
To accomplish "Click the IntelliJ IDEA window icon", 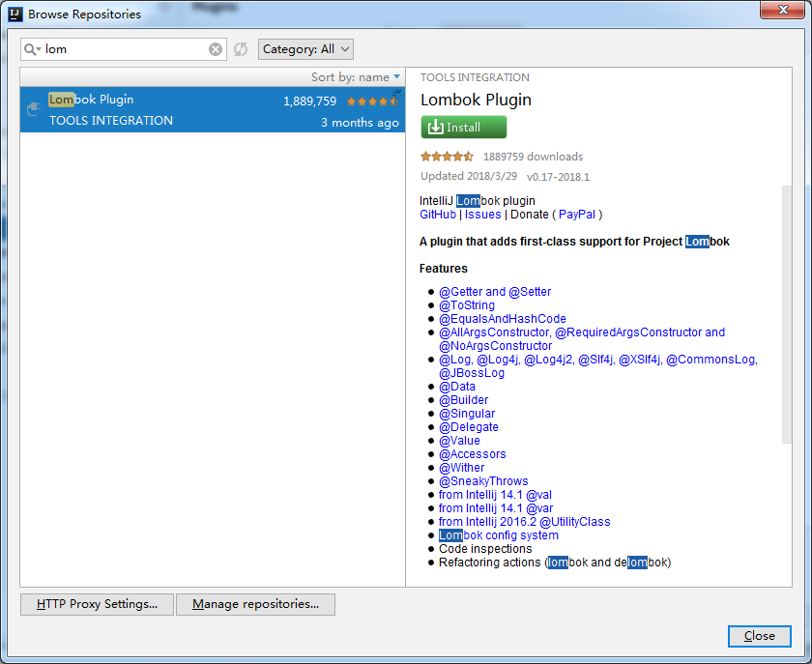I will 15,14.
